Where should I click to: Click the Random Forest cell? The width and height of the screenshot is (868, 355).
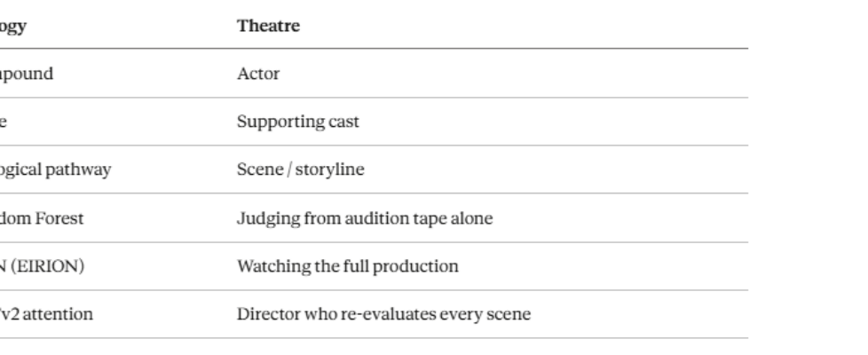pos(42,218)
